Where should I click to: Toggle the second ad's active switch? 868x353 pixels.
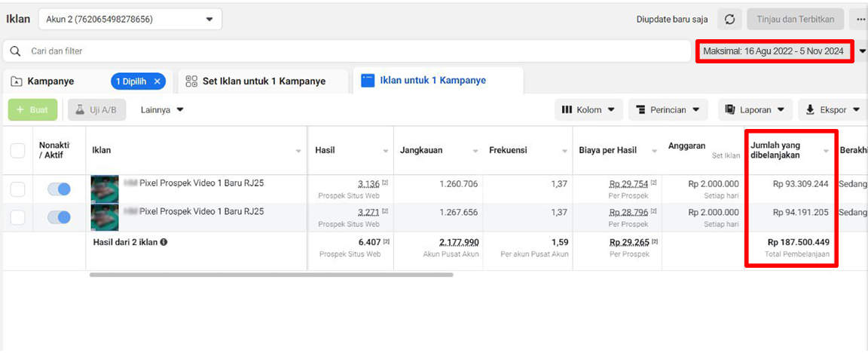pyautogui.click(x=59, y=217)
